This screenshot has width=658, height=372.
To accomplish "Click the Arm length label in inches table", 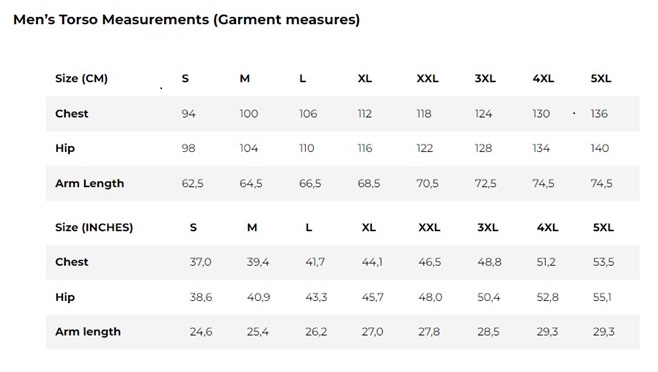I will tap(88, 332).
